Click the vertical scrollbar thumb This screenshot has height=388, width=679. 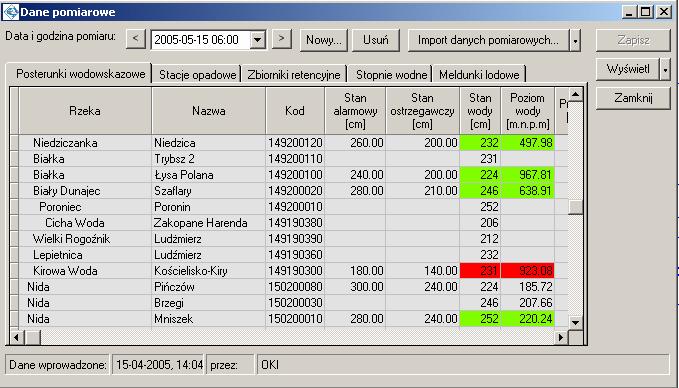click(576, 207)
